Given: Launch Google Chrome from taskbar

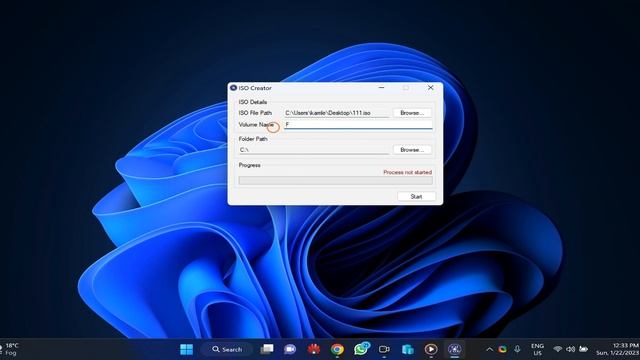Looking at the screenshot, I should click(337, 349).
